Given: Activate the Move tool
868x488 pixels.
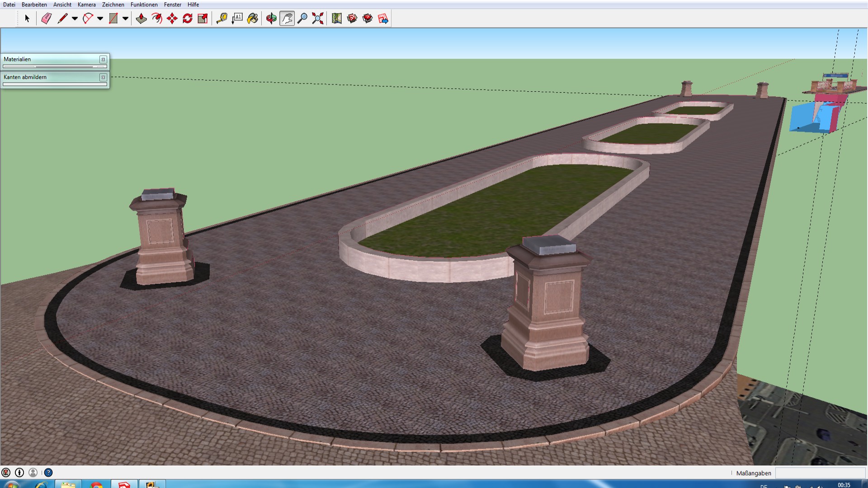Looking at the screenshot, I should (172, 19).
